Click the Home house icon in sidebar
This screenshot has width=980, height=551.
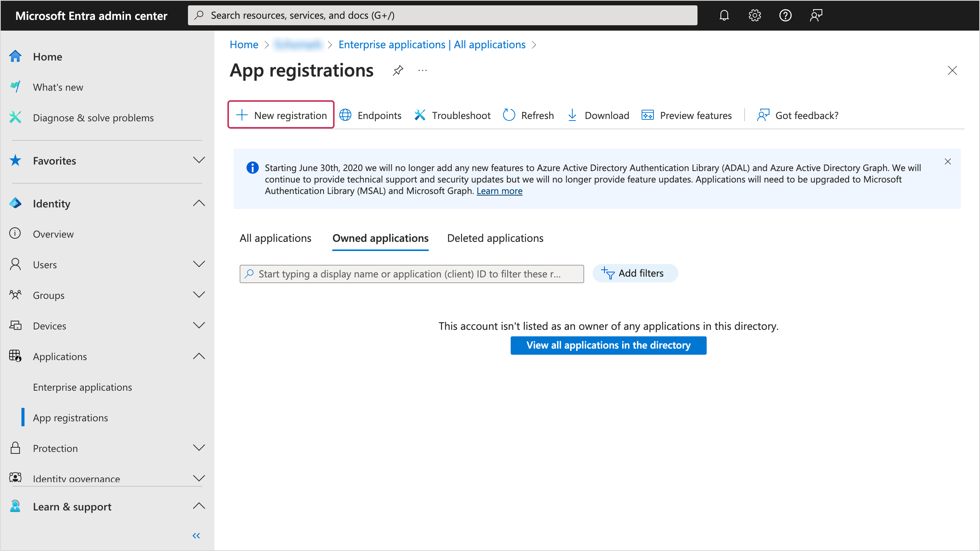[15, 56]
